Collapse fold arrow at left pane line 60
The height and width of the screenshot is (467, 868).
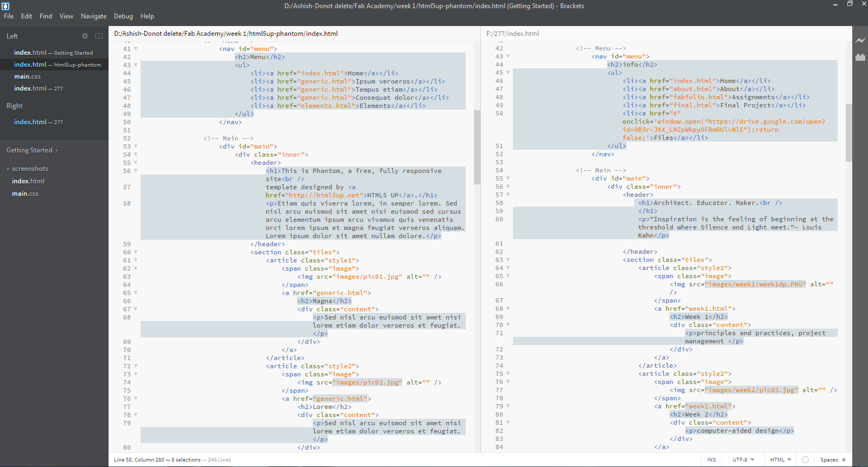136,252
